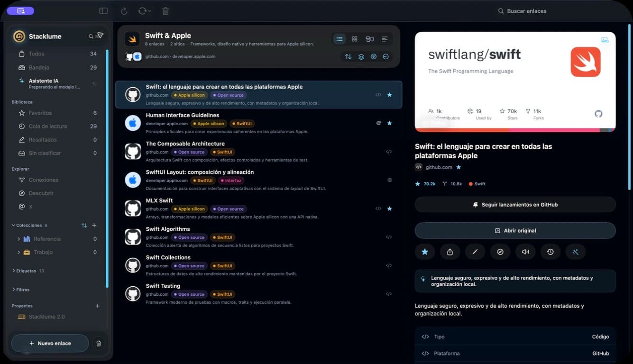
Task: Click the Abrir original button
Action: pyautogui.click(x=515, y=230)
